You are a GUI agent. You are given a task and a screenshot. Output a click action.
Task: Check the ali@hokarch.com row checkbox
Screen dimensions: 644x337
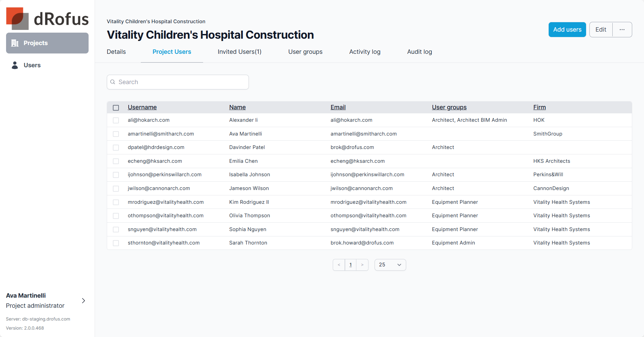pos(116,120)
